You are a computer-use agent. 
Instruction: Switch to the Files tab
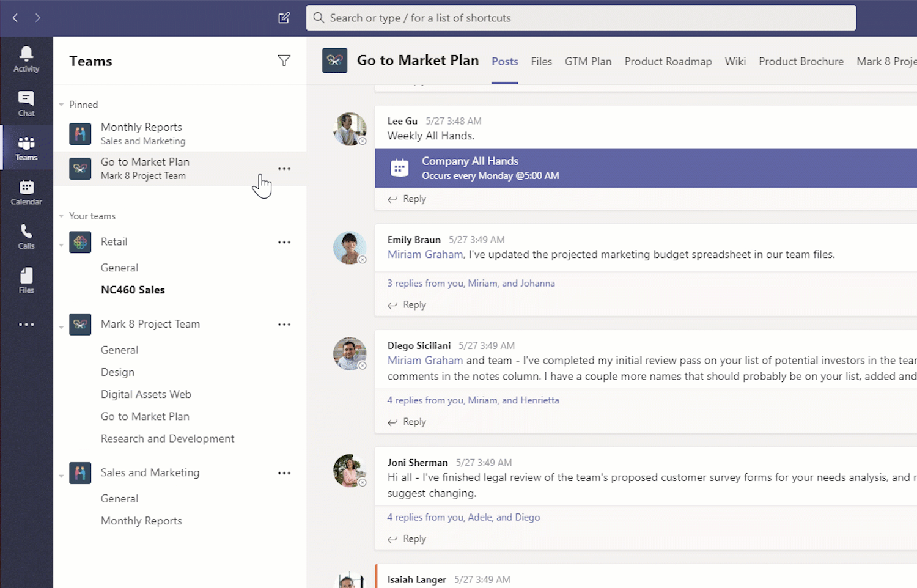point(542,61)
